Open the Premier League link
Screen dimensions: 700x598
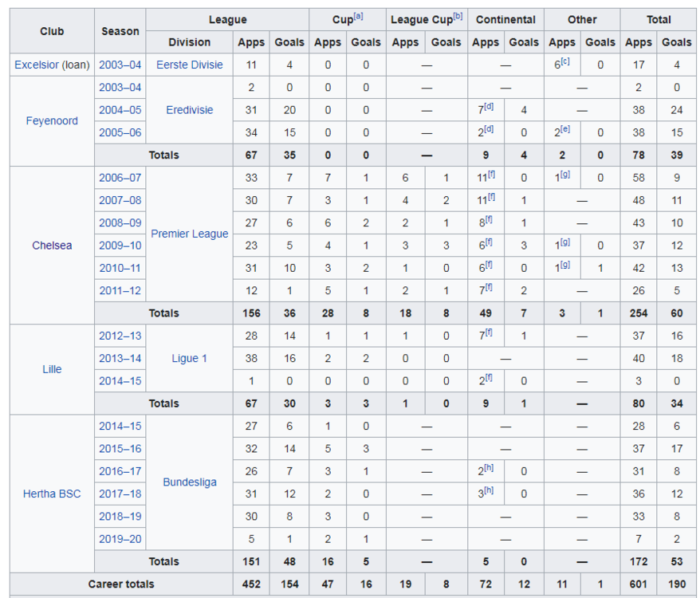189,234
